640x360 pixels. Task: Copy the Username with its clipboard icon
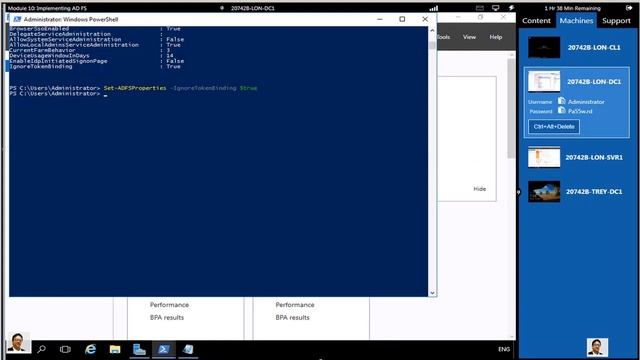point(562,101)
